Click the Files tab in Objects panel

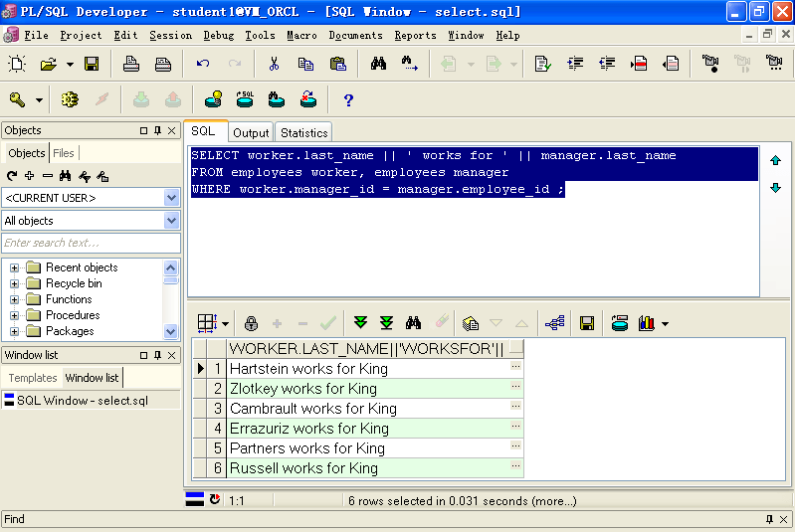tap(64, 153)
